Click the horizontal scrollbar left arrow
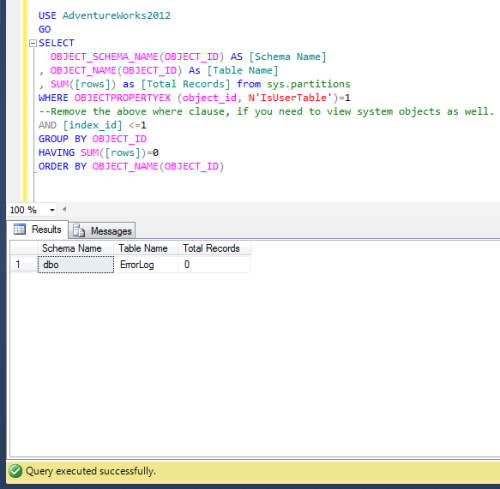 (x=64, y=209)
